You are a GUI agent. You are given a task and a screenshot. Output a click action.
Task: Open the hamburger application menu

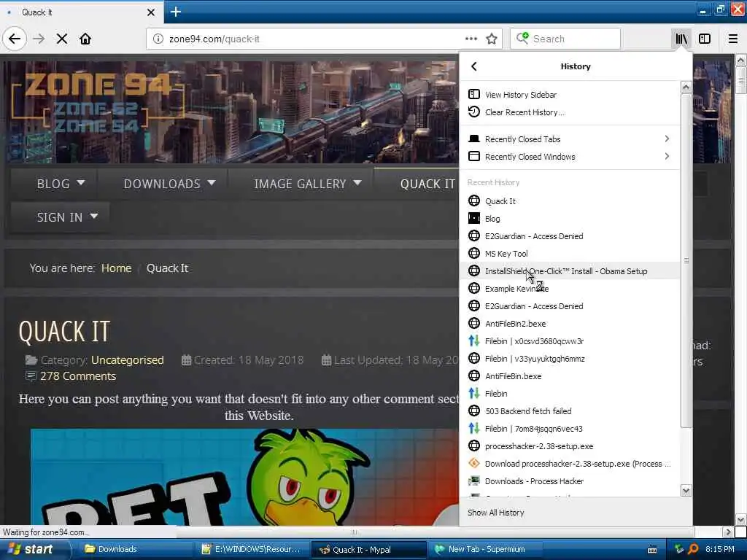733,39
